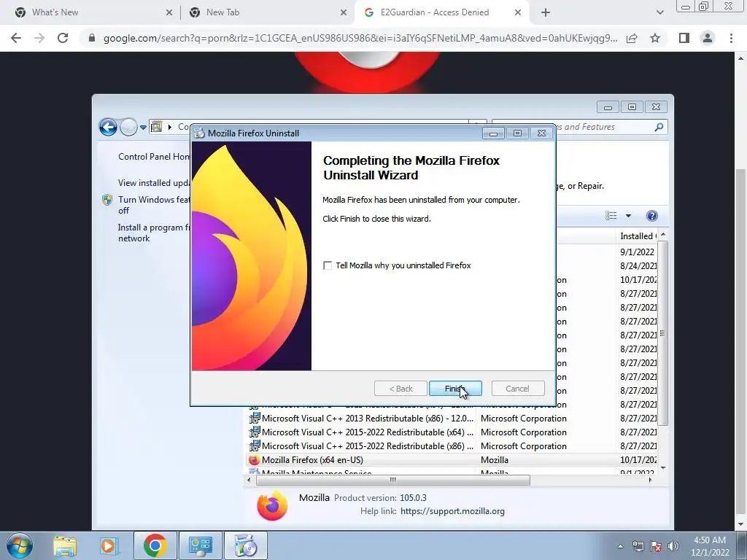Reload the page in Chrome
The width and height of the screenshot is (747, 560).
63,38
